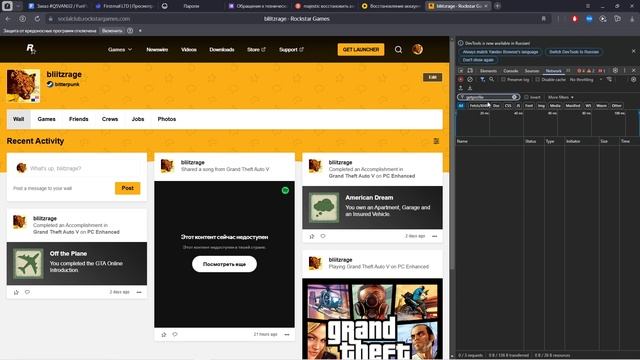Comment on the Off the Plane post
This screenshot has height=360, width=640.
tap(27, 292)
